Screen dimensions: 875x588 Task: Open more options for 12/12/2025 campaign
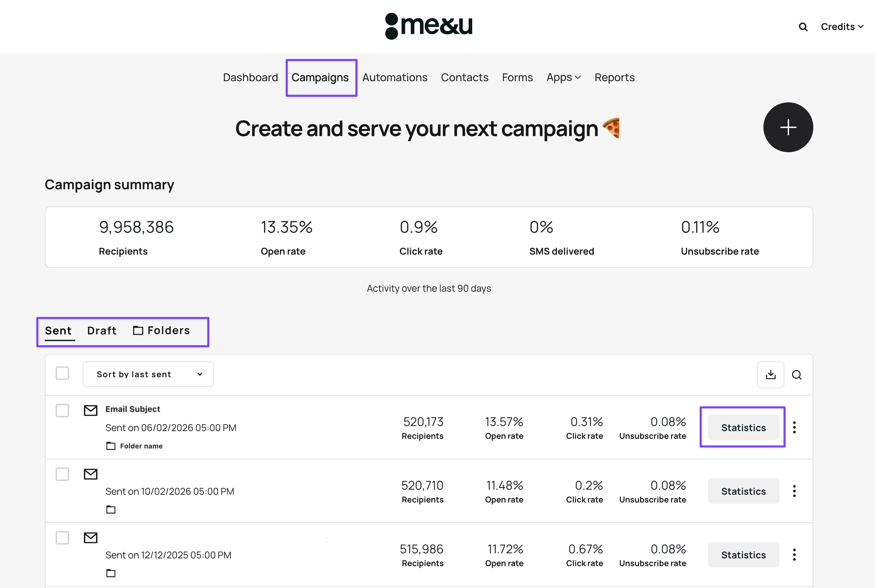click(794, 555)
